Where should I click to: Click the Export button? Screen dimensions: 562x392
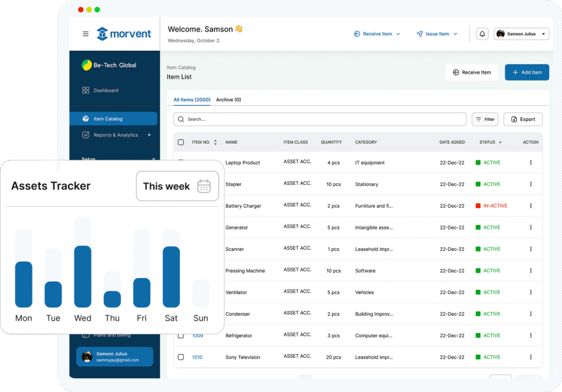coord(522,120)
